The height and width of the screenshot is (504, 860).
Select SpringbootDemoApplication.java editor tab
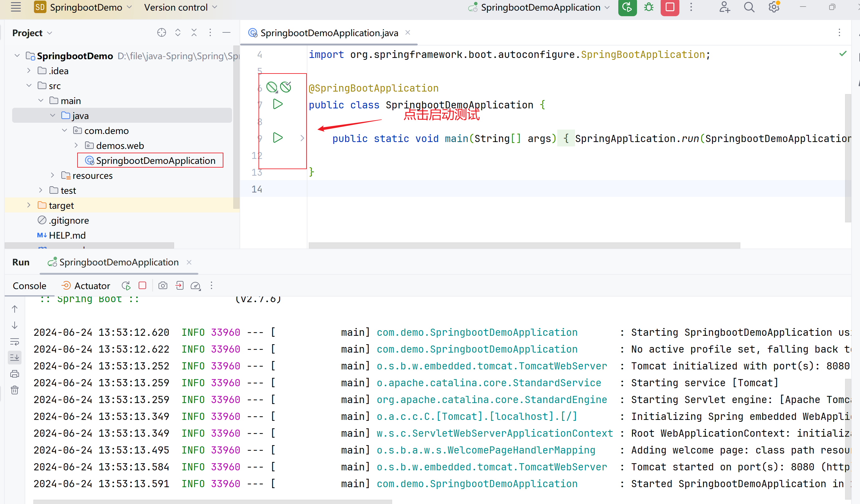coord(329,33)
